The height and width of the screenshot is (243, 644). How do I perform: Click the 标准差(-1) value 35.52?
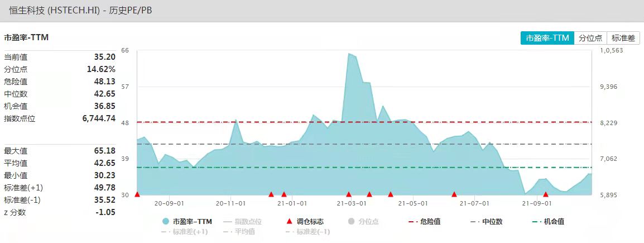[105, 200]
